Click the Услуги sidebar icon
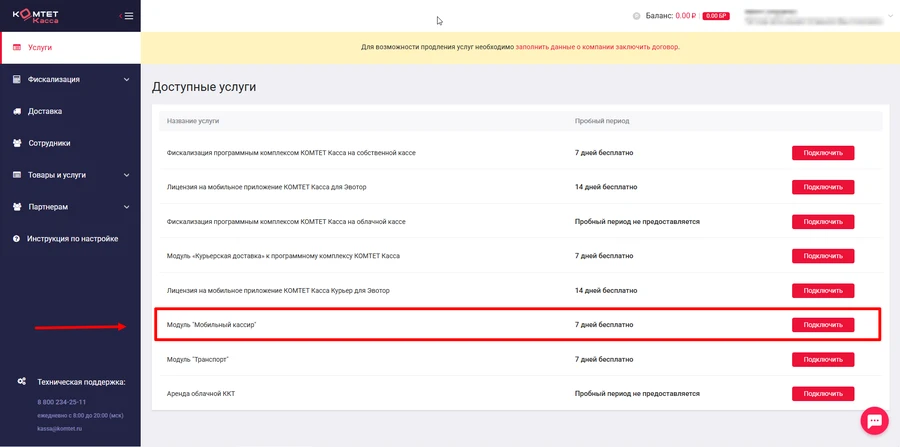The width and height of the screenshot is (900, 447). point(17,47)
